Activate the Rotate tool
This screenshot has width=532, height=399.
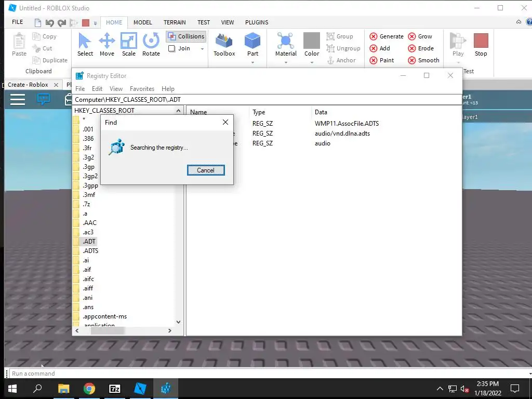coord(151,45)
